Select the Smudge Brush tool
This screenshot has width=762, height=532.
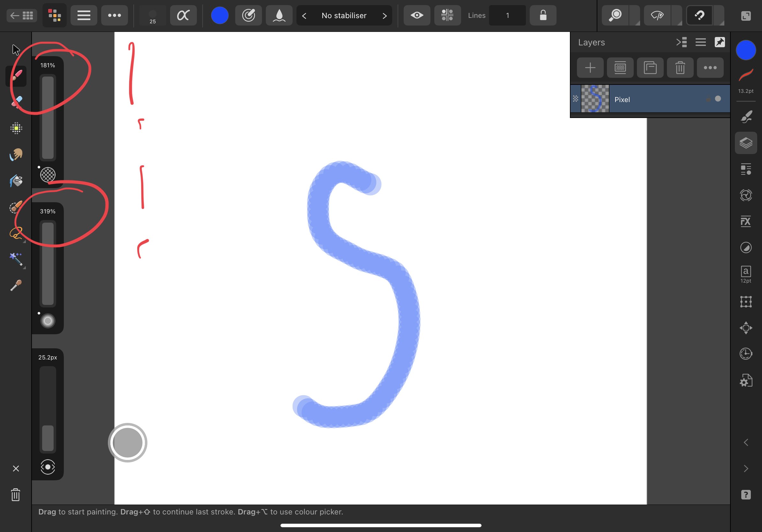(16, 154)
